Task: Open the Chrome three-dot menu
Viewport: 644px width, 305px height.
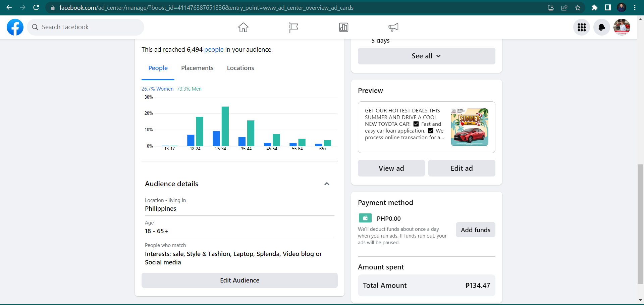Action: (x=635, y=8)
